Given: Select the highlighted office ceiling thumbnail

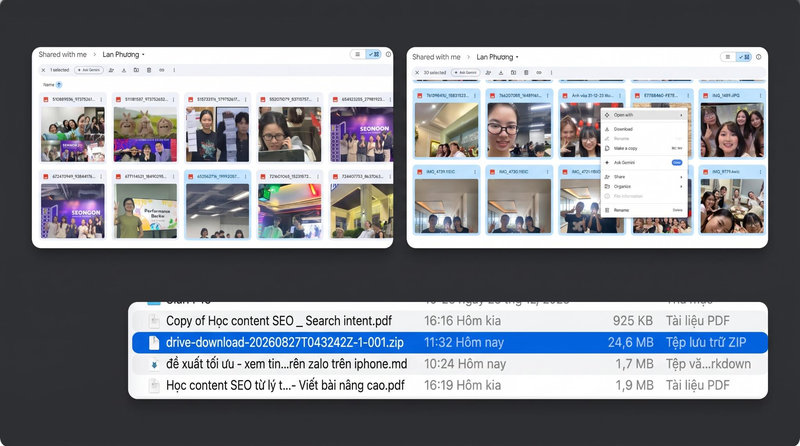Looking at the screenshot, I should coord(217,211).
